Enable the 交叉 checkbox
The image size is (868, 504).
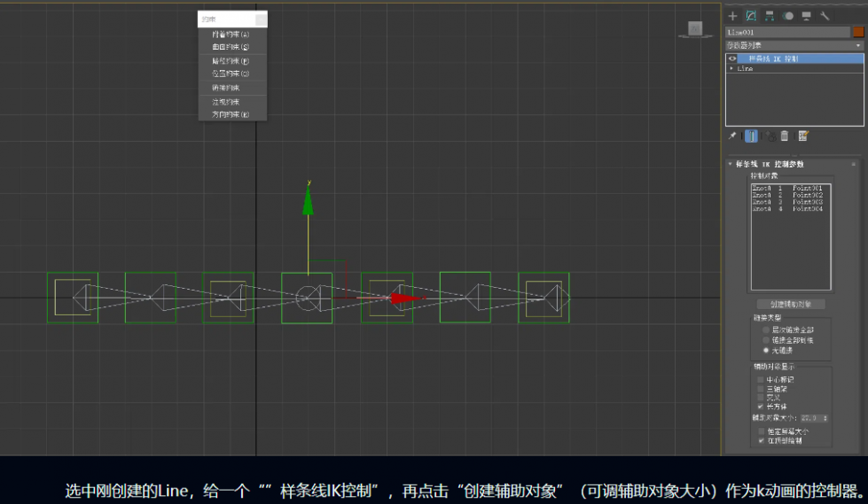[761, 397]
